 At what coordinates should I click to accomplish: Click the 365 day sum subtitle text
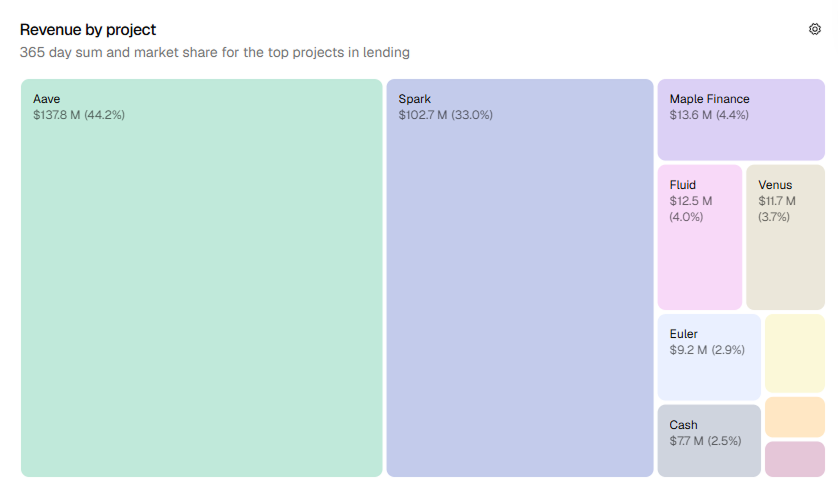click(215, 52)
